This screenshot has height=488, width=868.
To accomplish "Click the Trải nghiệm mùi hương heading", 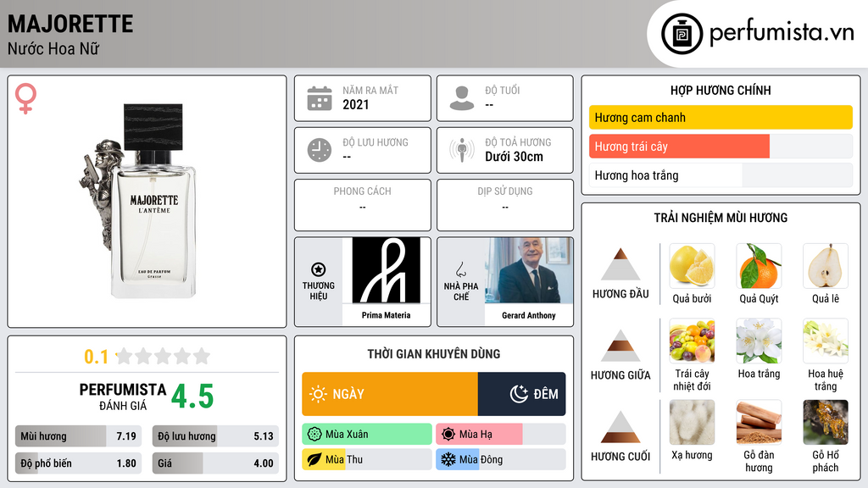I will 721,218.
